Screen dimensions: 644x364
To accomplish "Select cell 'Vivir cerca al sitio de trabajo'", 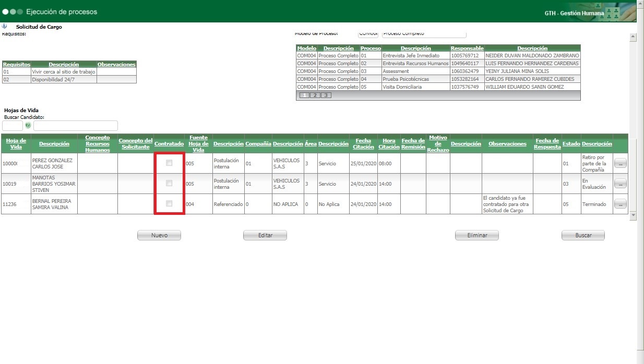I will [64, 72].
